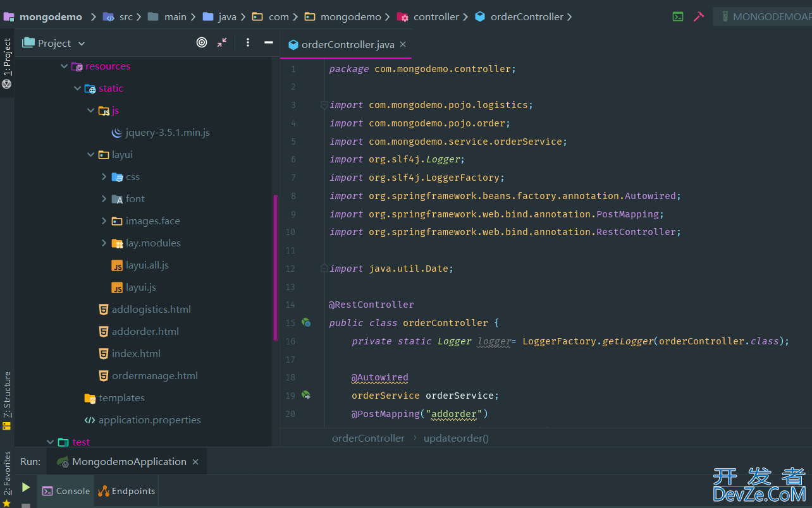The image size is (812, 508).
Task: Click the fold marker at line 12
Action: click(324, 269)
